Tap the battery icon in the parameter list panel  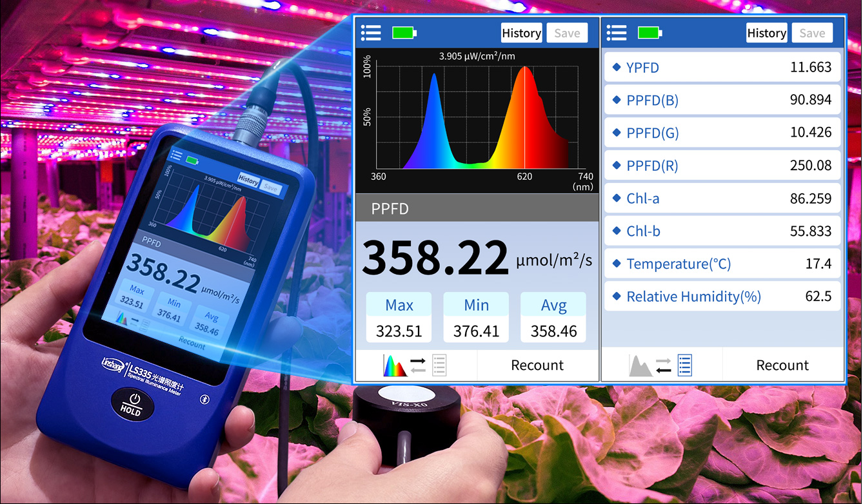click(650, 33)
